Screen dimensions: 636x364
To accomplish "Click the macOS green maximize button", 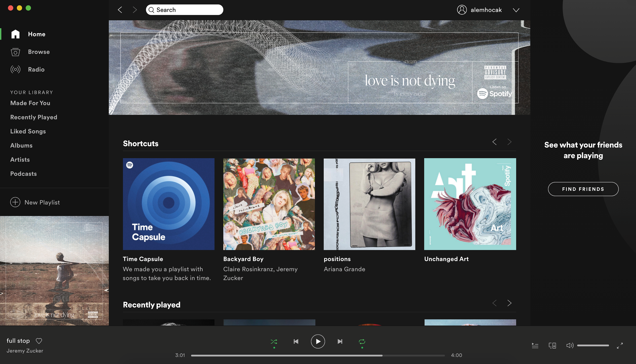I will [x=28, y=8].
